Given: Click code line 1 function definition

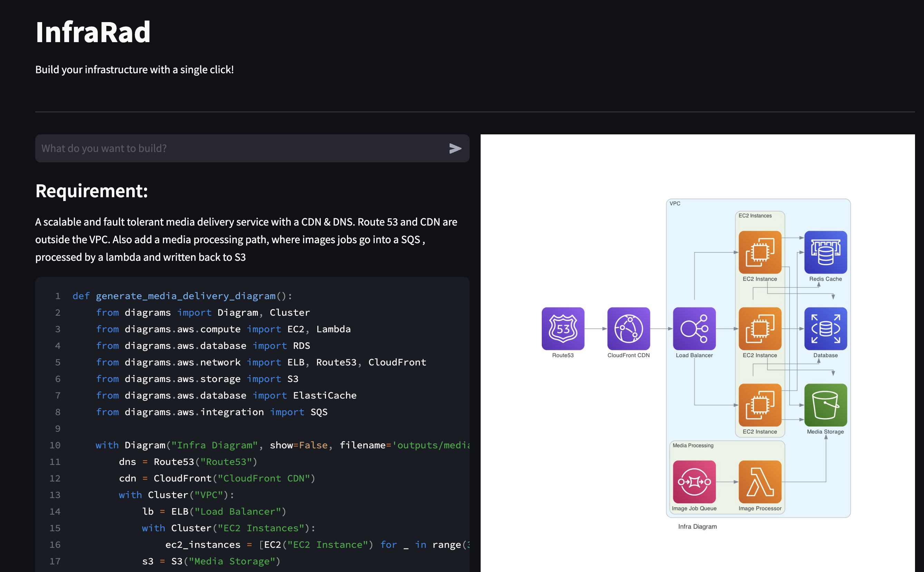Looking at the screenshot, I should (x=182, y=296).
